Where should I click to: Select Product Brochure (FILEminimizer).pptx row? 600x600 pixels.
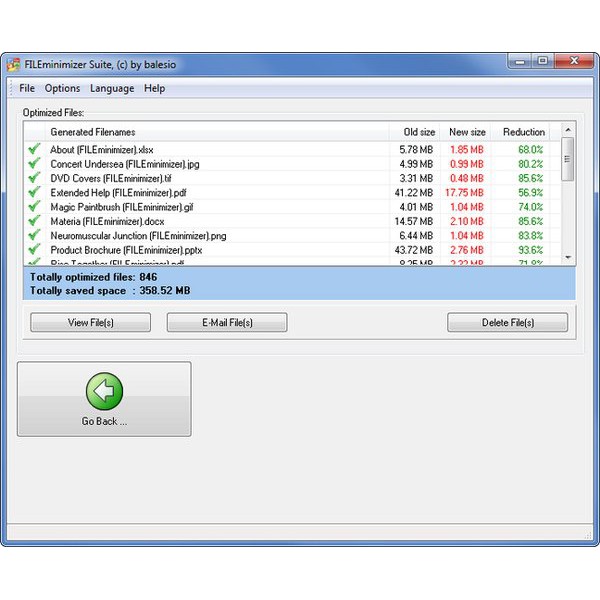[x=292, y=250]
